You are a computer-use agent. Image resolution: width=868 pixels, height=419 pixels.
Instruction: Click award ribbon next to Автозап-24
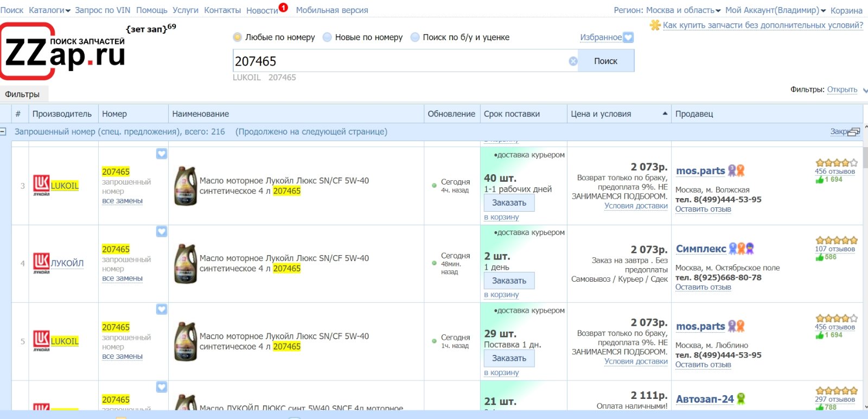tap(741, 399)
